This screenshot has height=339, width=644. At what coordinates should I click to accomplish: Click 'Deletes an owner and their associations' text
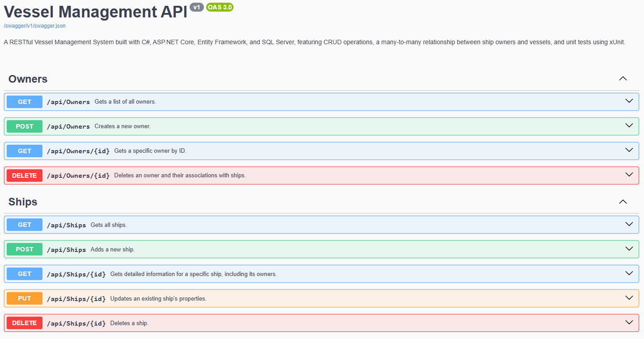[x=180, y=176]
